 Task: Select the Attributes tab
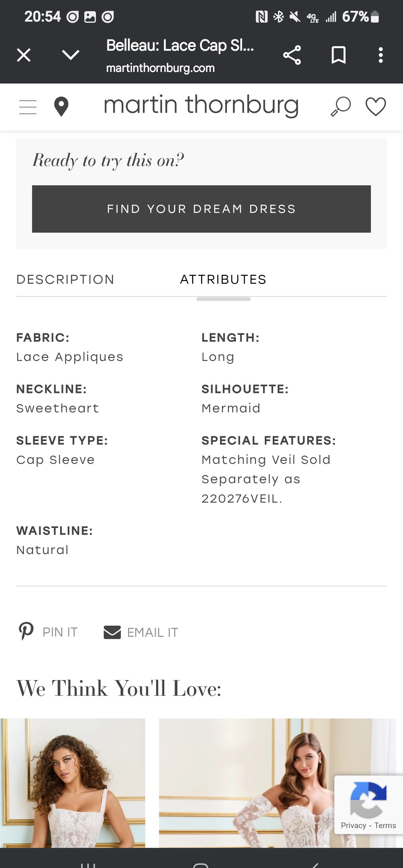(223, 279)
